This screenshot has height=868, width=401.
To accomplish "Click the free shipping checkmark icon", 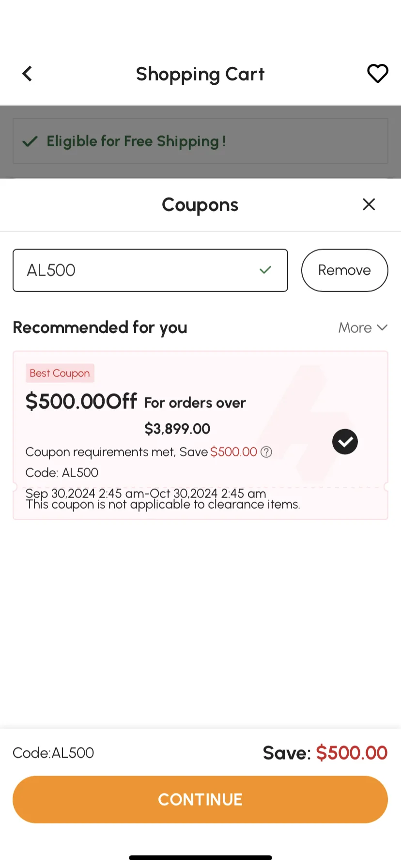I will (x=30, y=141).
